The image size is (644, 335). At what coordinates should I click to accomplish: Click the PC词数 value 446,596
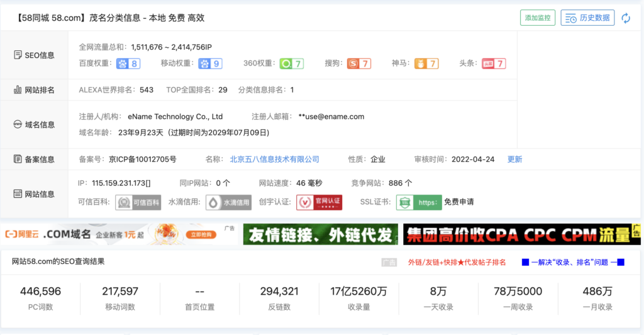[40, 292]
